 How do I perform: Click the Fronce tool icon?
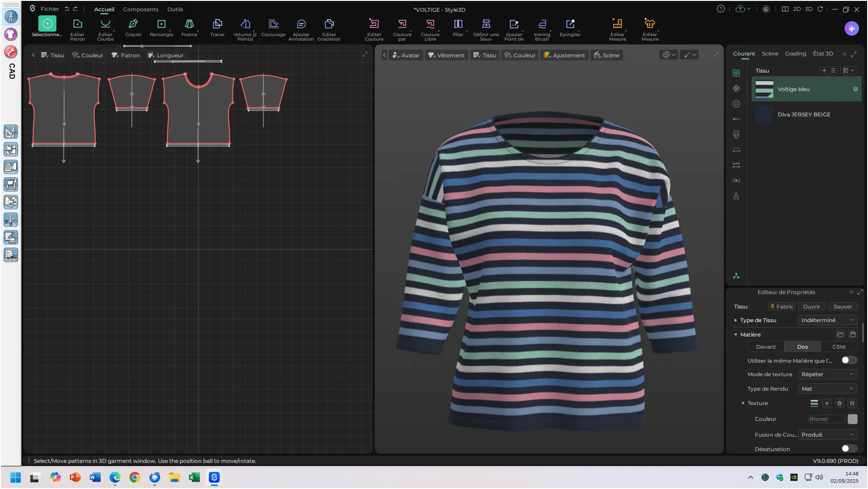189,24
